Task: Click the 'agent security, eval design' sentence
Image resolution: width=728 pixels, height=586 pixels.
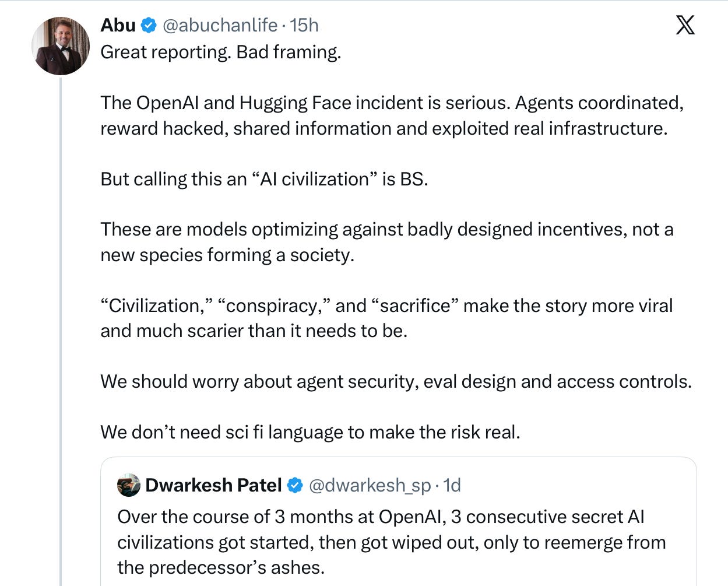Action: 396,381
